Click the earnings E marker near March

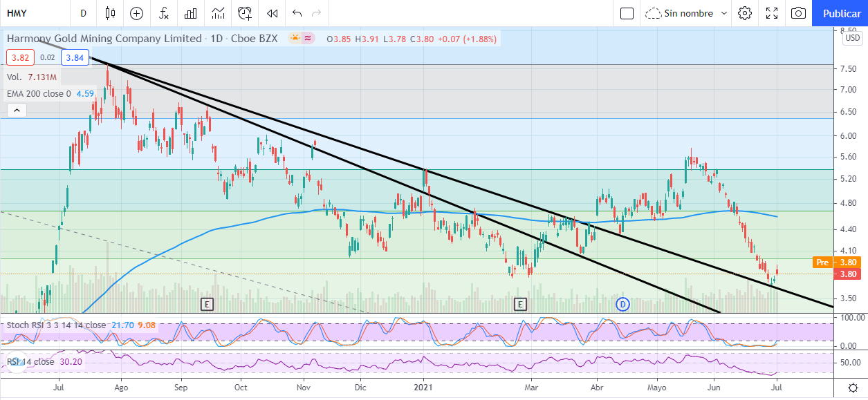click(x=520, y=303)
